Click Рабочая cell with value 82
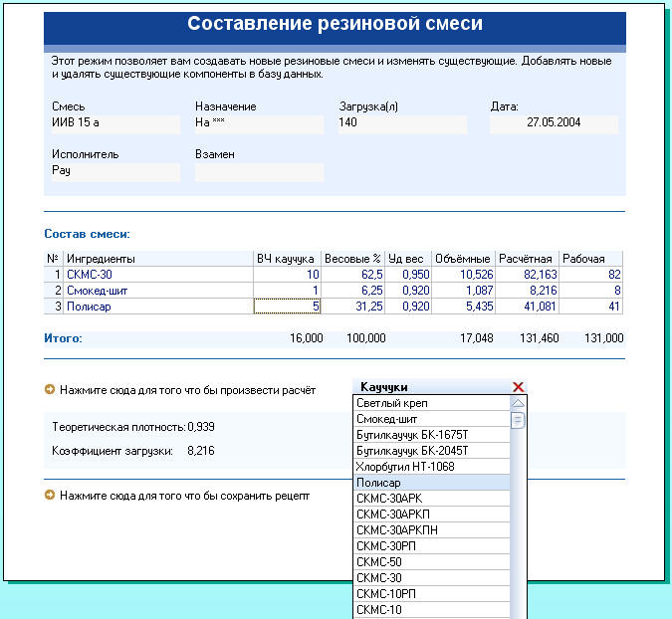This screenshot has width=672, height=619. point(591,274)
